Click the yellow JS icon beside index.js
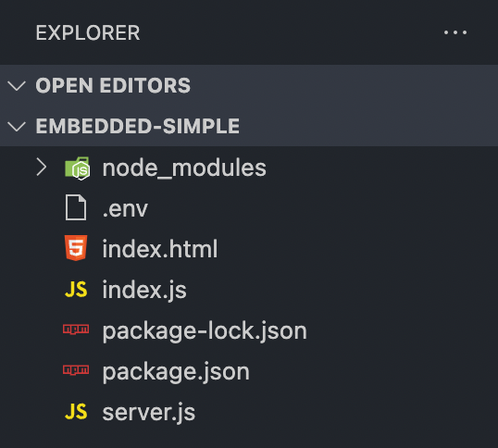 click(76, 289)
